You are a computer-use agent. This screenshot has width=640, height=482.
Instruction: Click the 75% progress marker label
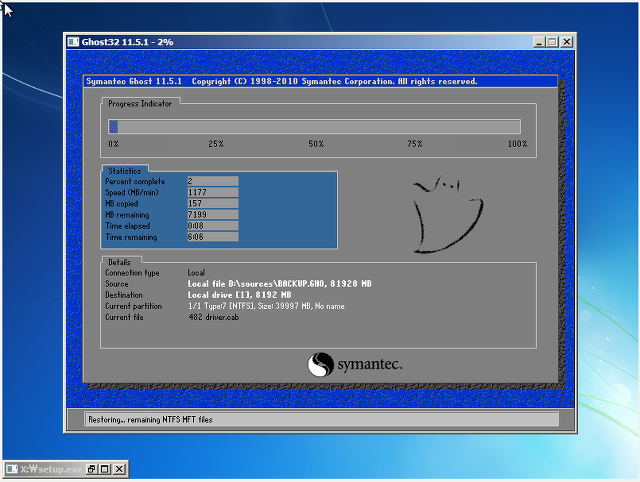click(414, 144)
